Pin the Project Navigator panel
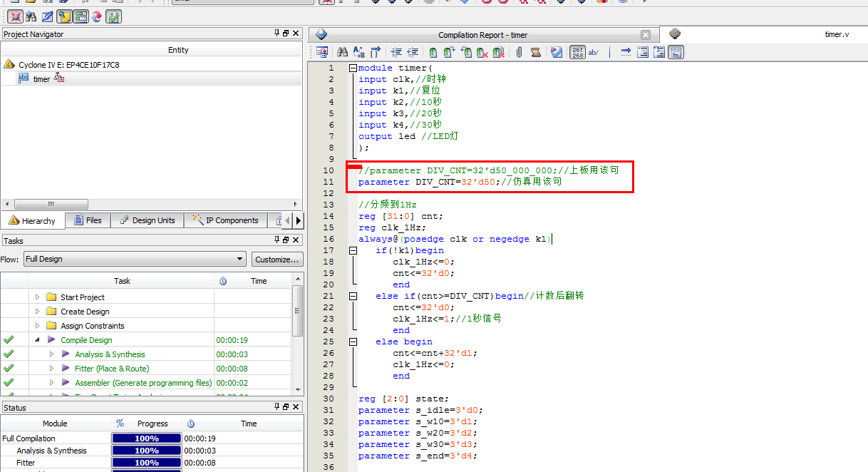868x472 pixels. [x=274, y=33]
